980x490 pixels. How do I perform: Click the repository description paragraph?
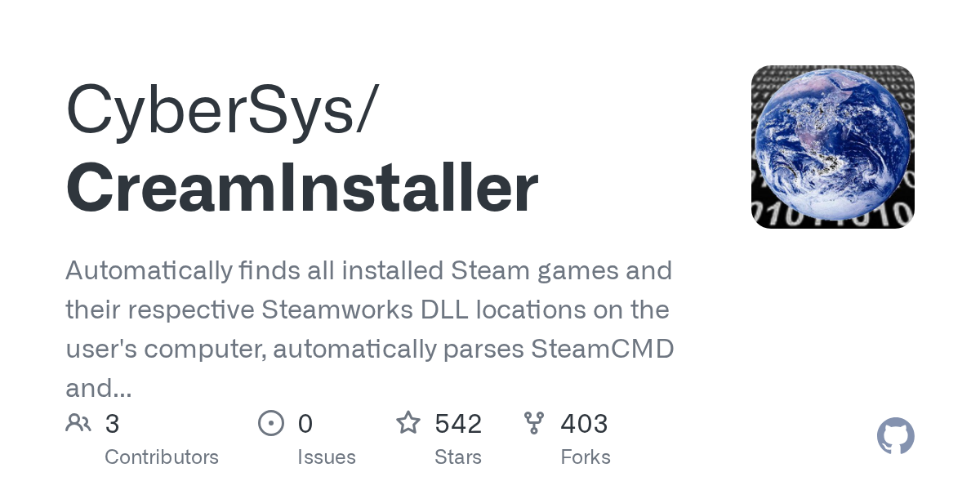coord(370,329)
